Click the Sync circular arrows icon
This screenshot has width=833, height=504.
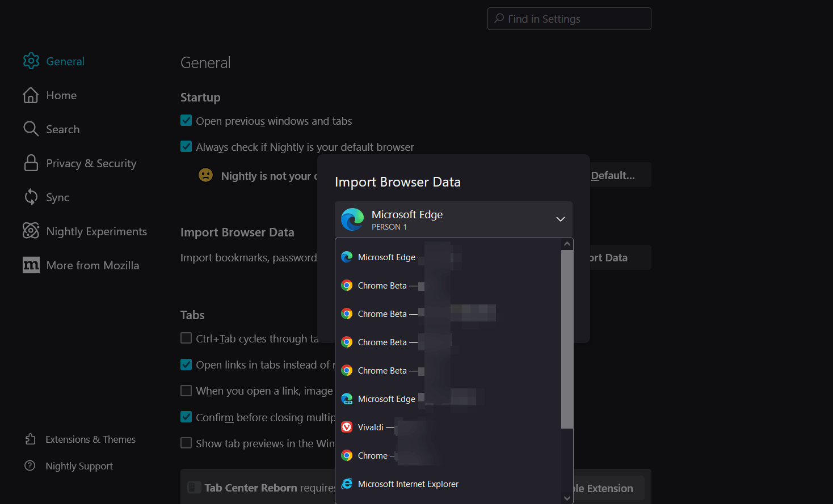31,197
